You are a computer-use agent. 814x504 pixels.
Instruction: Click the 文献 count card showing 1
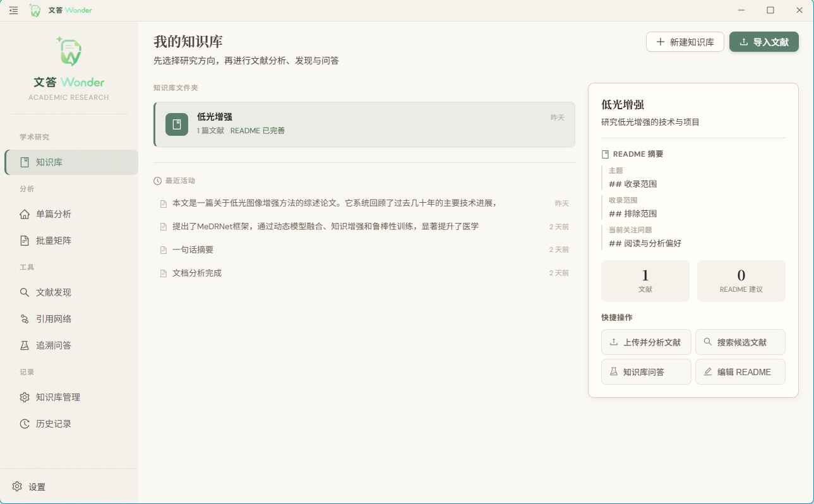coord(645,281)
